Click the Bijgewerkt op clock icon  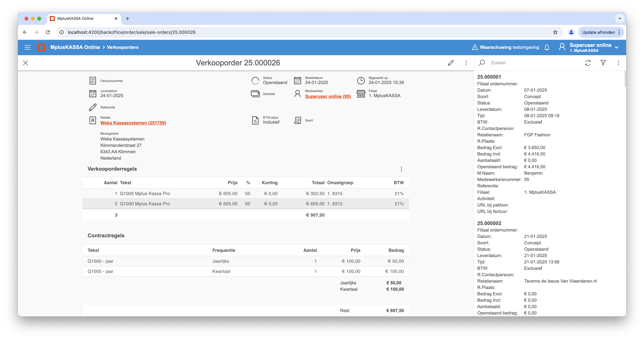tap(361, 81)
